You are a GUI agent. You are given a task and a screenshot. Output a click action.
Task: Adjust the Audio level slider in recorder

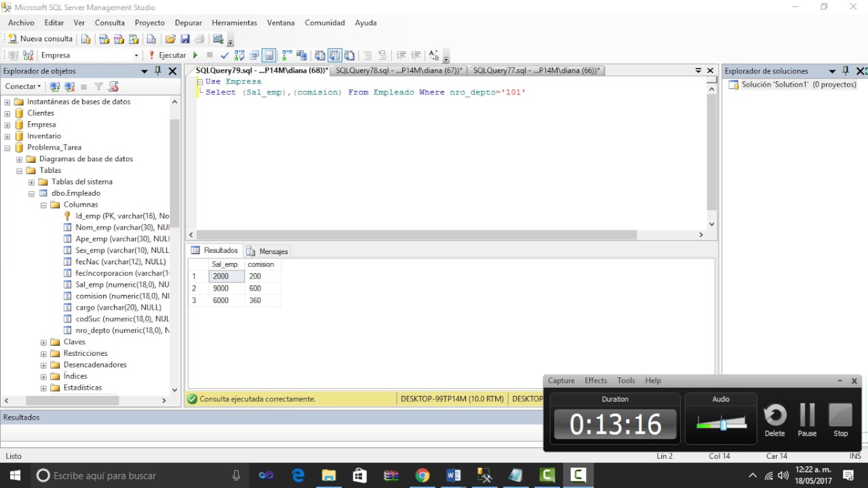723,424
